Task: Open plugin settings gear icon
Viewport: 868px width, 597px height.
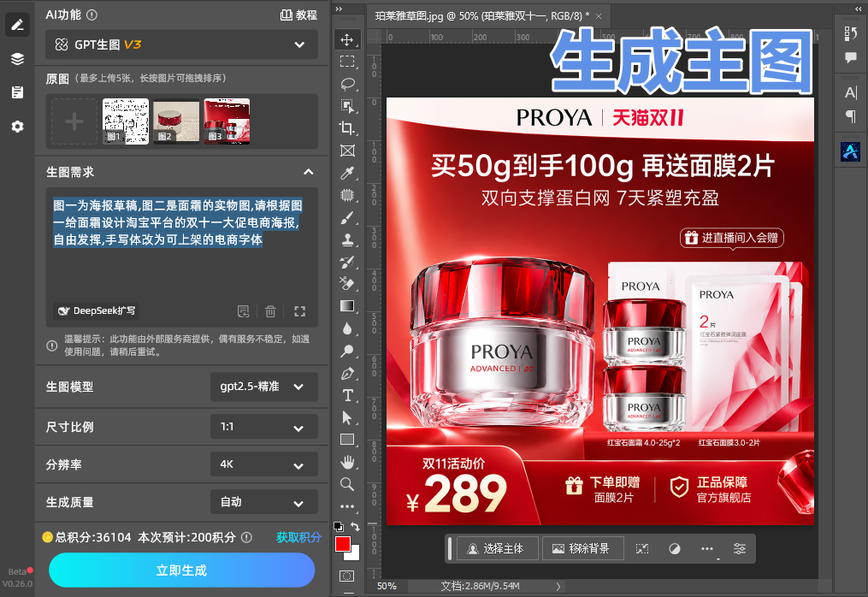Action: 17,127
